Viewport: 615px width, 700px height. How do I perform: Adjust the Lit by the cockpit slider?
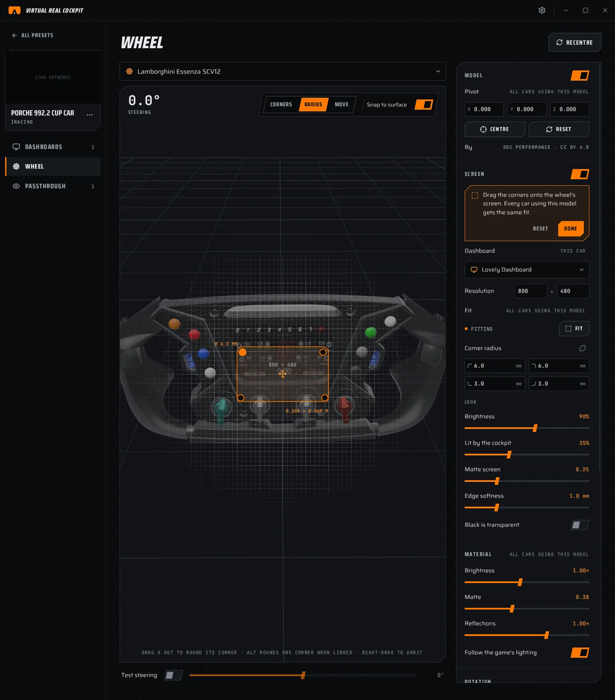pyautogui.click(x=527, y=455)
